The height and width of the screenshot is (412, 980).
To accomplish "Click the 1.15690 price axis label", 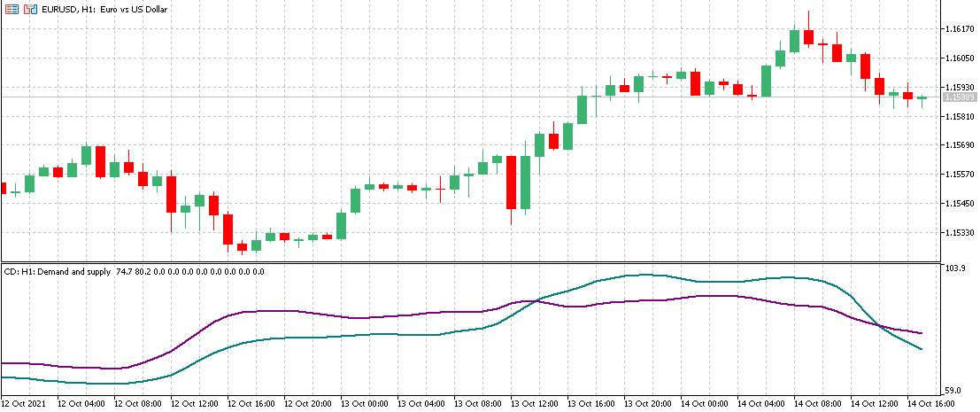I will coord(960,145).
